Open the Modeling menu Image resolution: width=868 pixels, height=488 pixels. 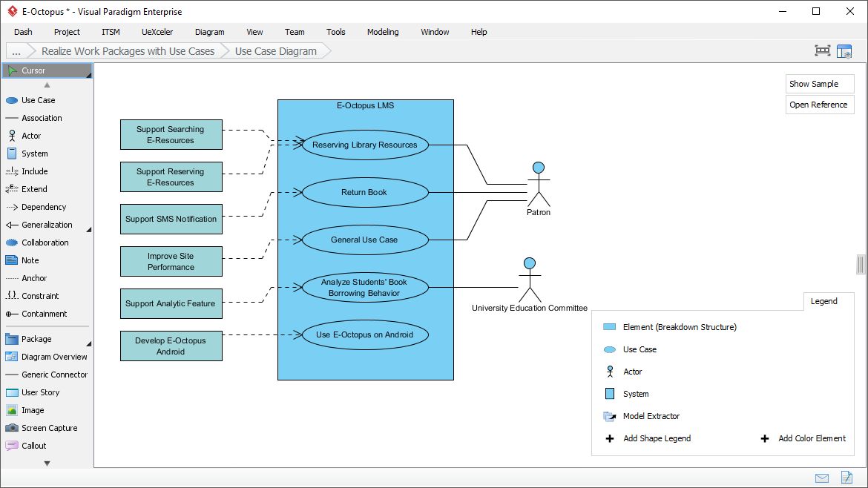click(x=383, y=32)
